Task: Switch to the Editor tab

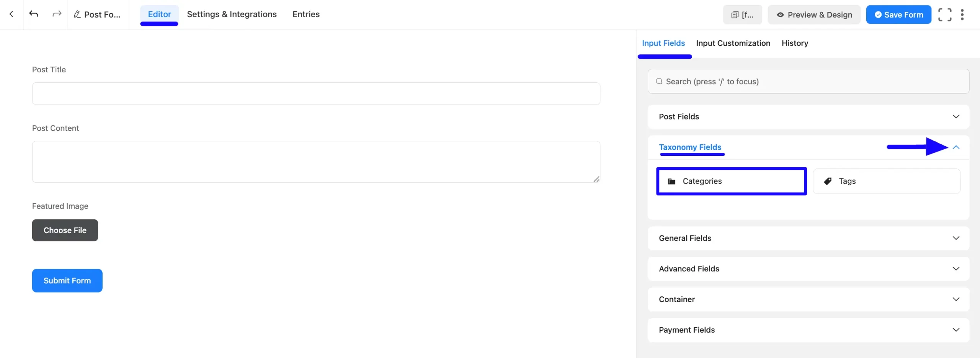Action: point(159,14)
